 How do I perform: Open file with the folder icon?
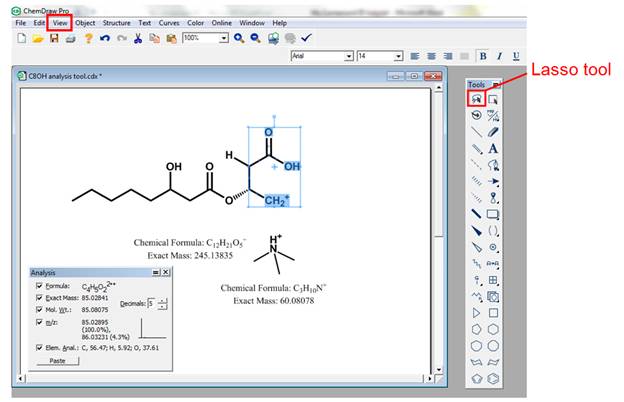coord(38,38)
